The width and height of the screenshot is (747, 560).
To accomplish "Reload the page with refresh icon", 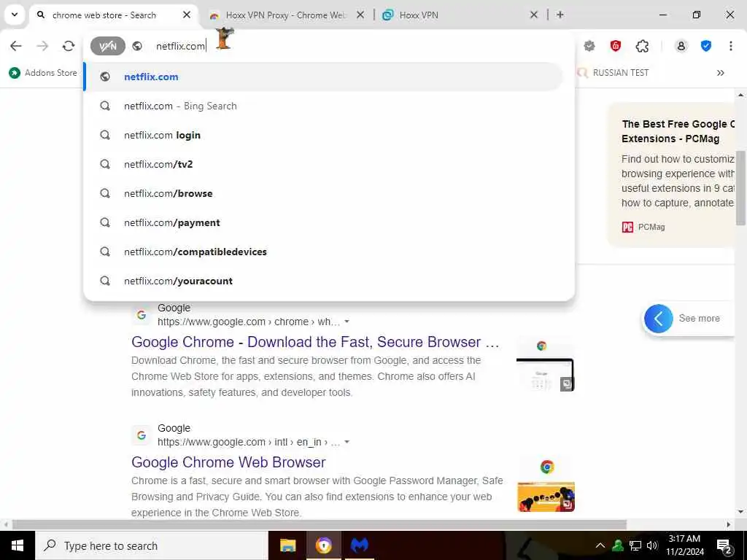I will coord(69,46).
